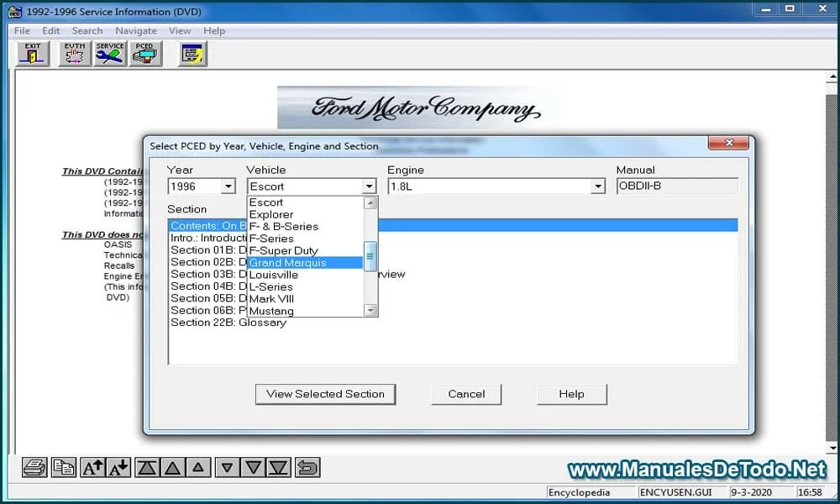Open the Edit menu

[x=51, y=31]
